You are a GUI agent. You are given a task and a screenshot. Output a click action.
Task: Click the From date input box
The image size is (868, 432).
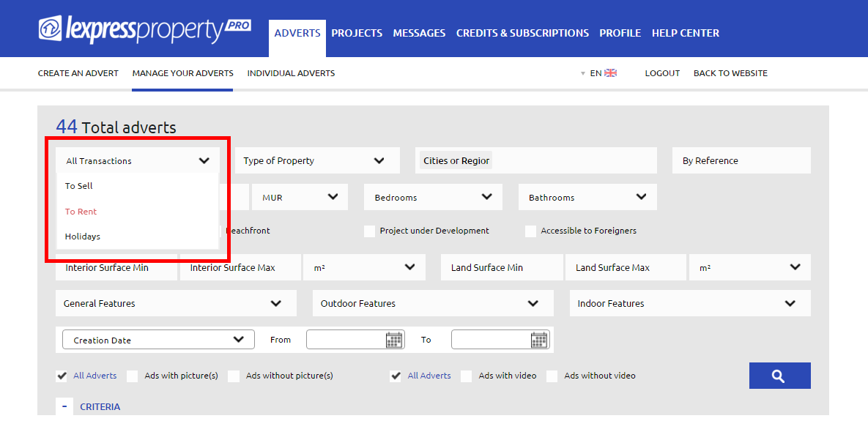[355, 340]
